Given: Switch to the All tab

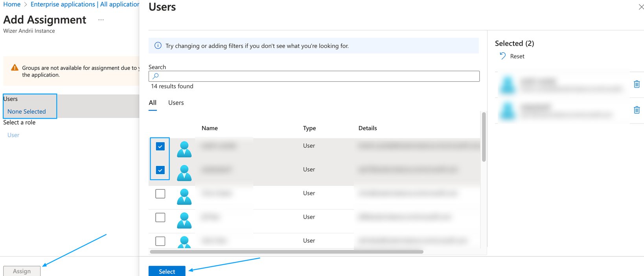Looking at the screenshot, I should coord(153,103).
